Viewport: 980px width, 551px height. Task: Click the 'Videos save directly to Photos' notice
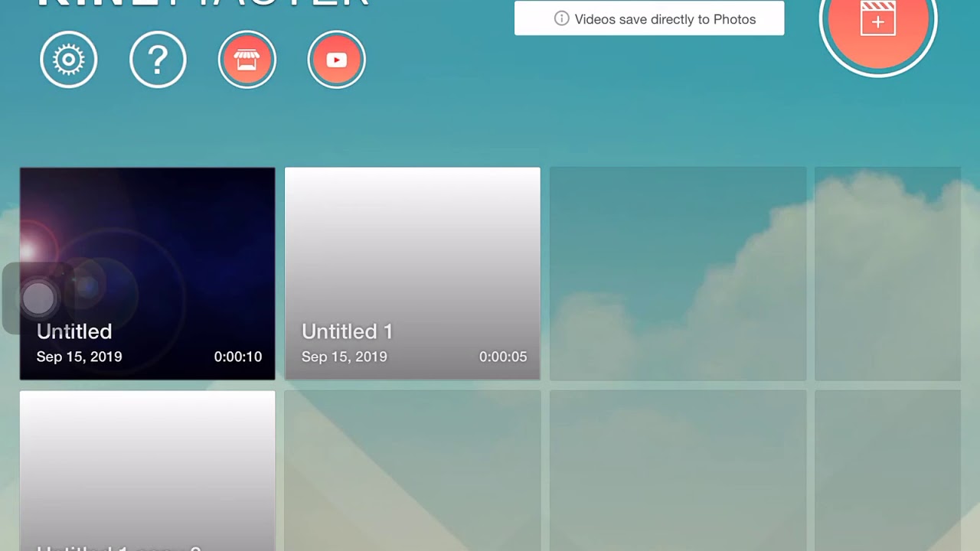[649, 18]
